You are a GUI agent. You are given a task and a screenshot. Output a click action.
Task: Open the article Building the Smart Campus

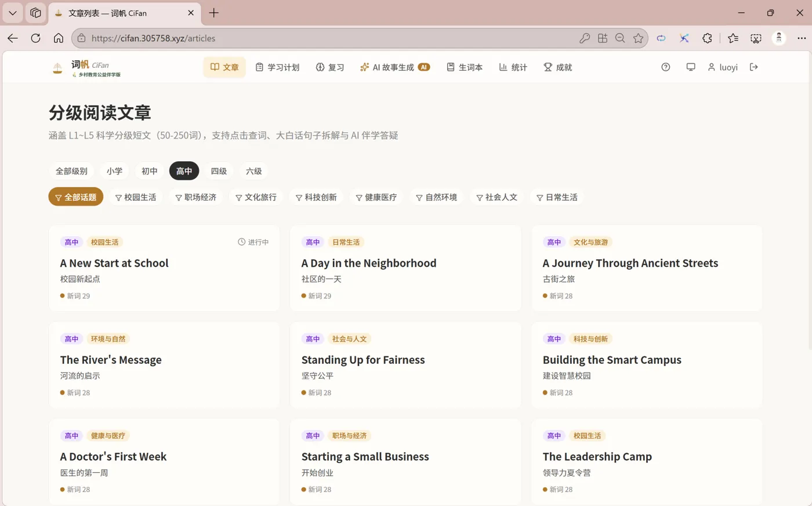point(647,365)
